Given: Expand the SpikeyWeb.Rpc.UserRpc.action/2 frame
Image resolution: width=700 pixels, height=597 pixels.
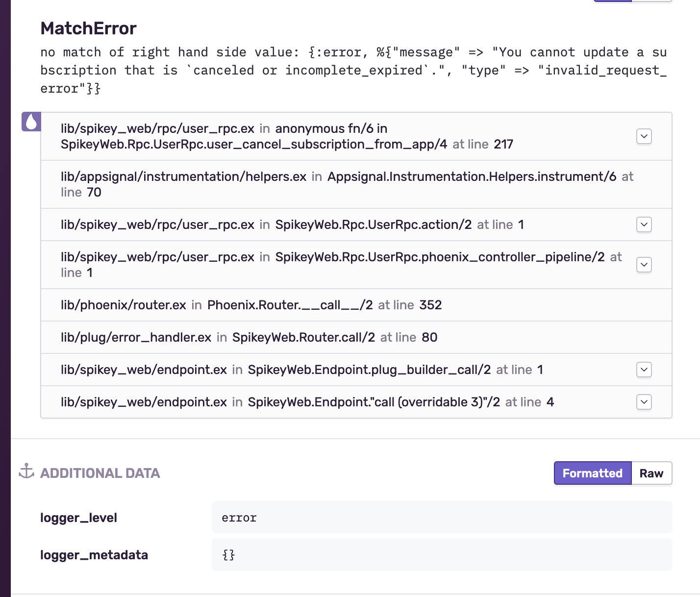Looking at the screenshot, I should click(x=644, y=224).
